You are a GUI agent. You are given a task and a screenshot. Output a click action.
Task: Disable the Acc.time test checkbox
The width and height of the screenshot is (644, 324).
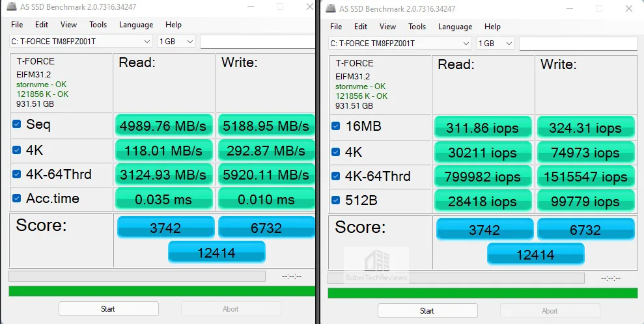pyautogui.click(x=16, y=198)
